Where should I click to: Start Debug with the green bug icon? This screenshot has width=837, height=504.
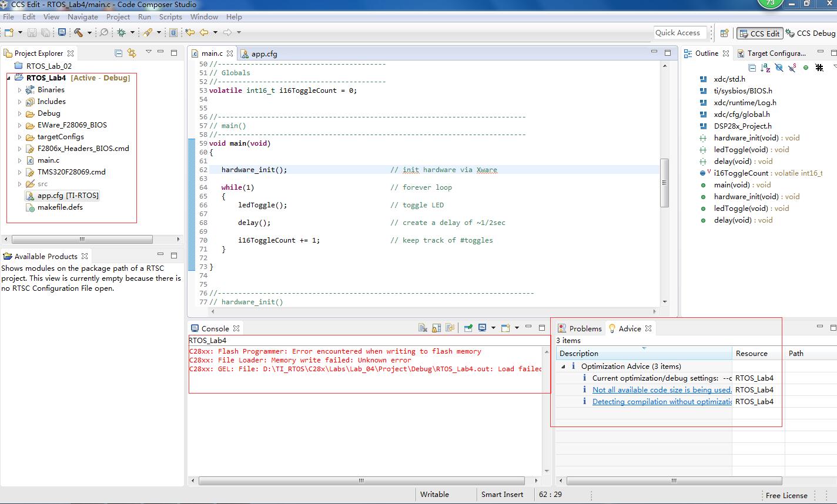(122, 33)
